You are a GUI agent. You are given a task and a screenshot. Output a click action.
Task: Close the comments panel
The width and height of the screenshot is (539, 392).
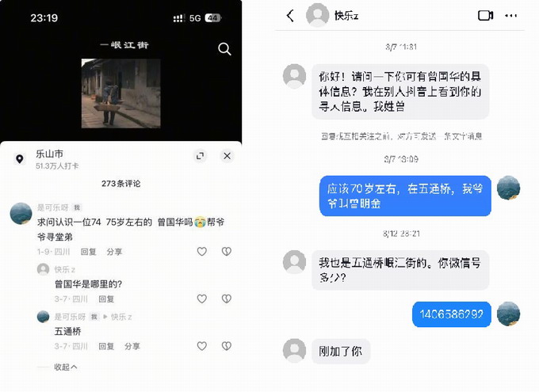pyautogui.click(x=227, y=156)
